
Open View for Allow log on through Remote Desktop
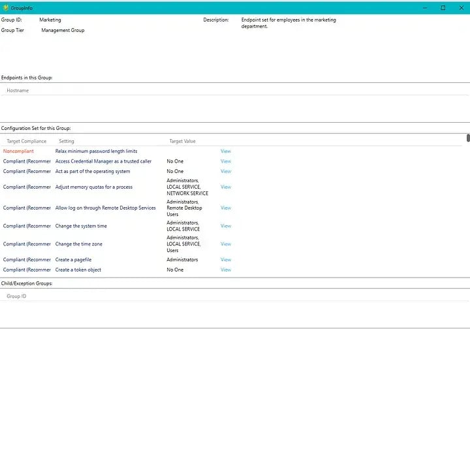(x=225, y=208)
